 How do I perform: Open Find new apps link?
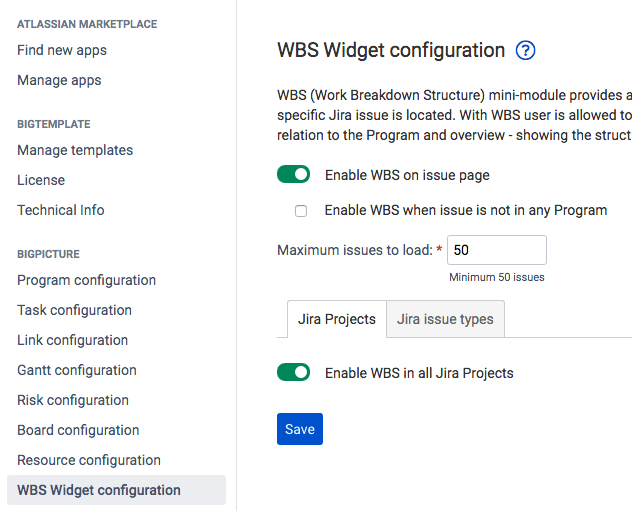(62, 50)
